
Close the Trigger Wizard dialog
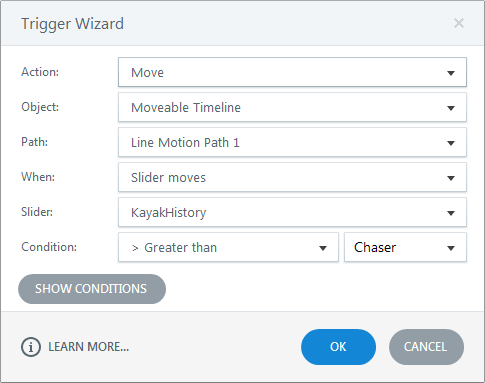(459, 23)
